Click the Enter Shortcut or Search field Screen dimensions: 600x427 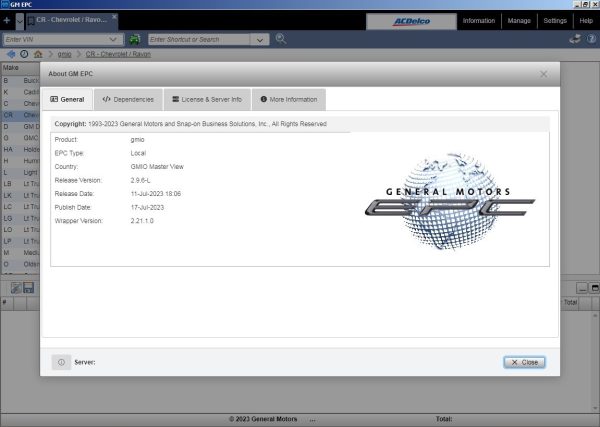tap(199, 39)
